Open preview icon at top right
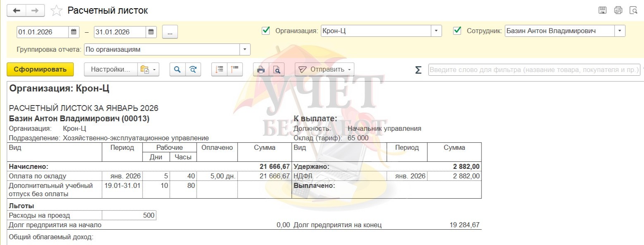This screenshot has width=644, height=245. 634,10
